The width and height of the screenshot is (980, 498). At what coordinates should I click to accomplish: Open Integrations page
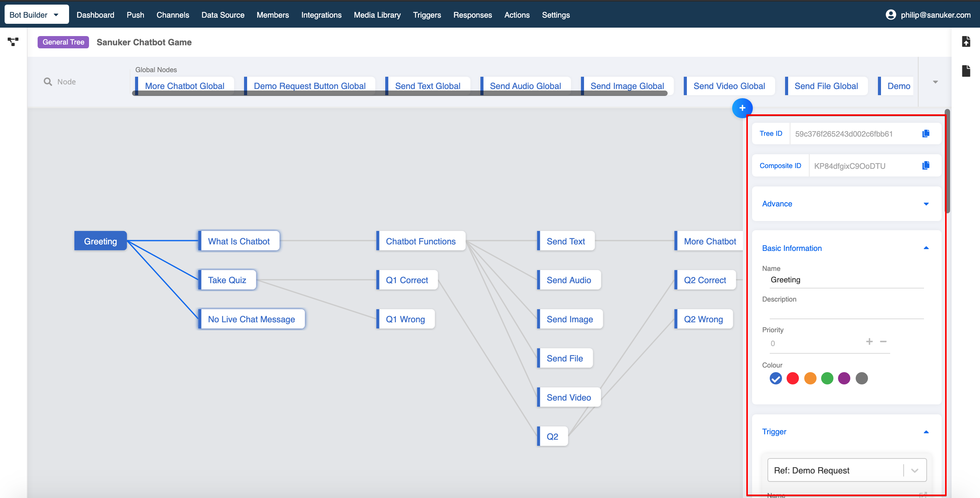[321, 15]
